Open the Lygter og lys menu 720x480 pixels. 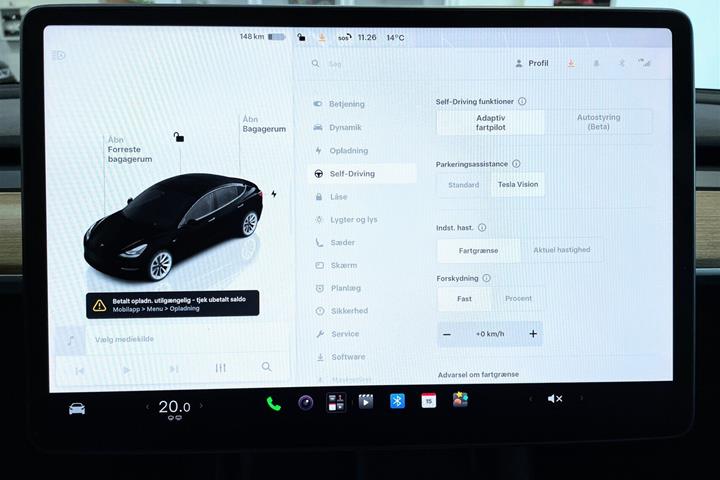[x=346, y=220]
